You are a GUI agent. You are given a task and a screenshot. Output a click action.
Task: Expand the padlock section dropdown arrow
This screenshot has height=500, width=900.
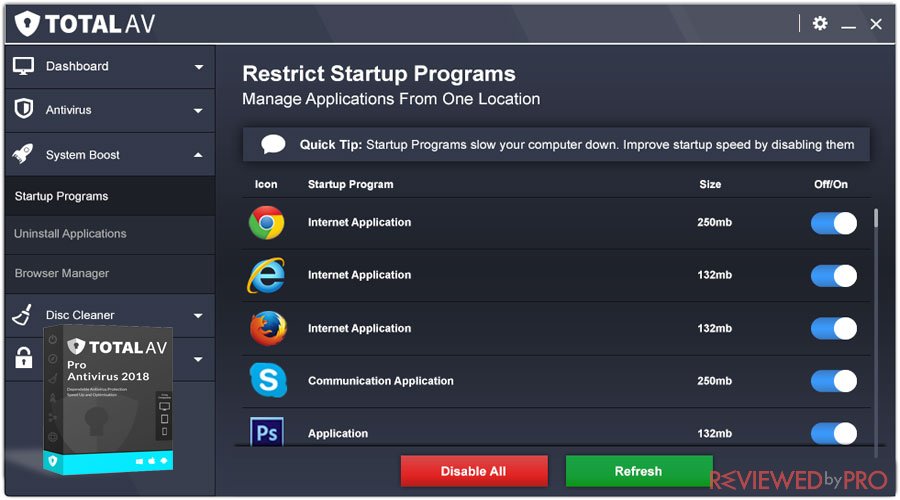click(x=198, y=359)
